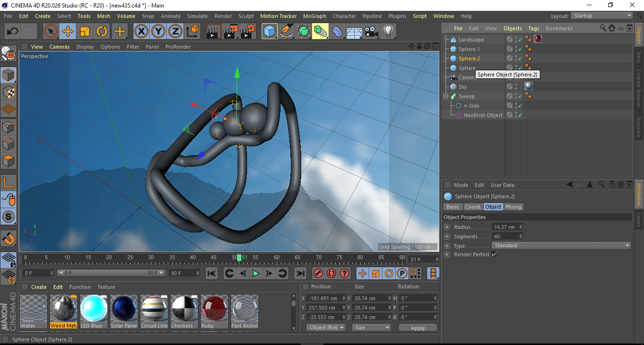Switch to Points mode
The image size is (644, 345).
click(8, 126)
